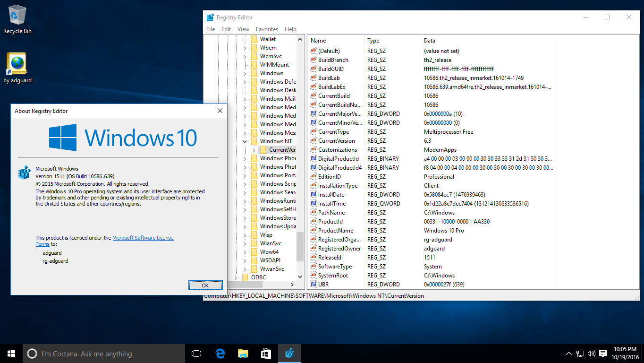Open the 'by adguard' desktop shortcut
This screenshot has width=644, height=363.
tap(17, 68)
